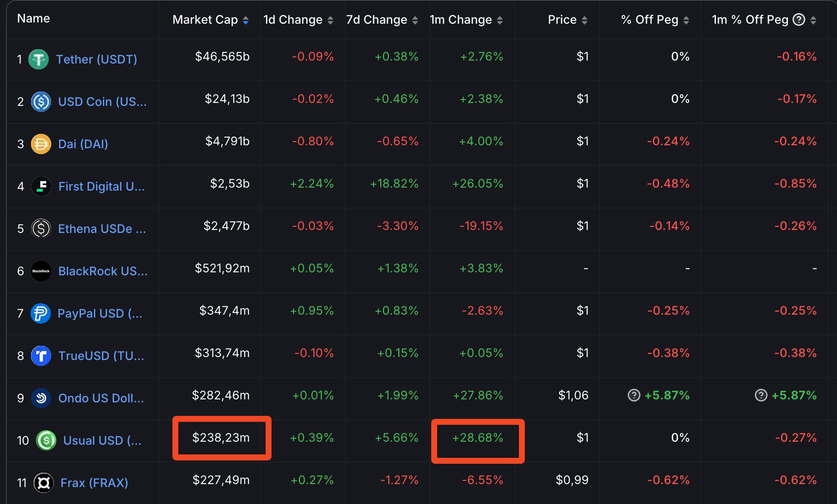Open the Usual USD stablecoin link

click(x=102, y=440)
